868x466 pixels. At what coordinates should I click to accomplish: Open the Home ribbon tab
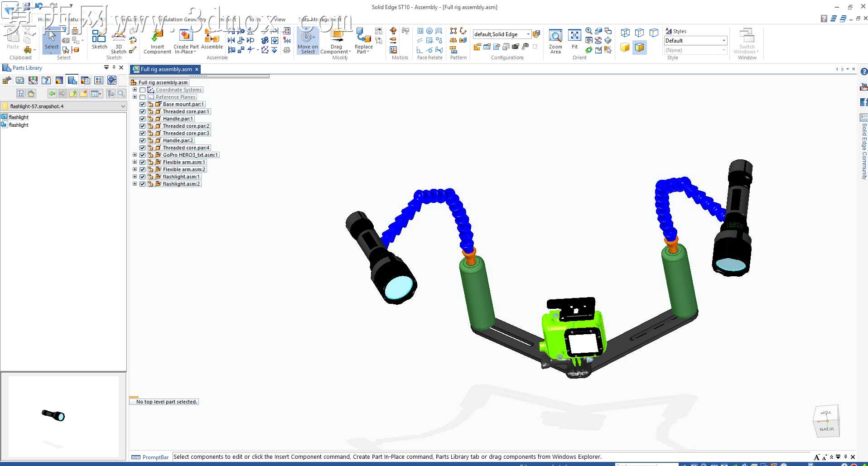click(44, 19)
